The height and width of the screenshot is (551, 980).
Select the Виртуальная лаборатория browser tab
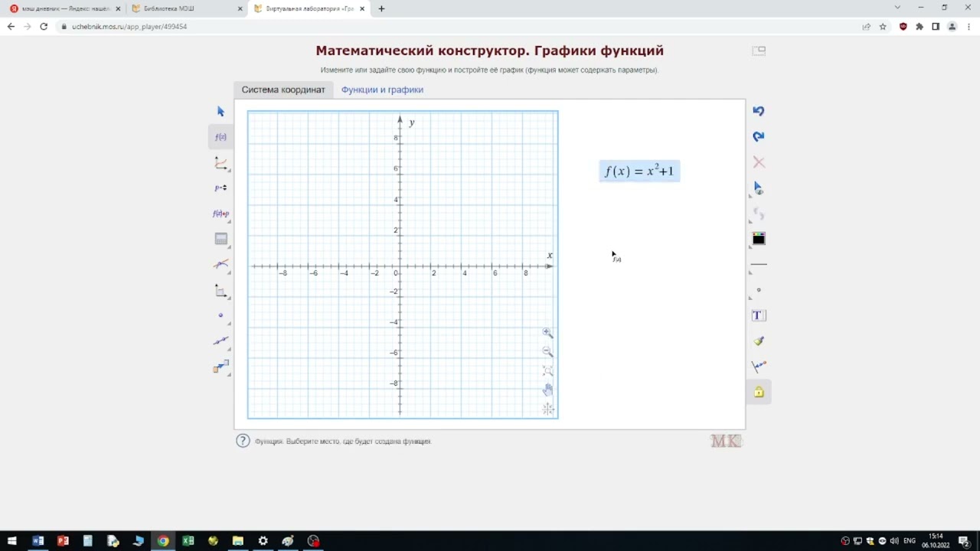pos(309,8)
